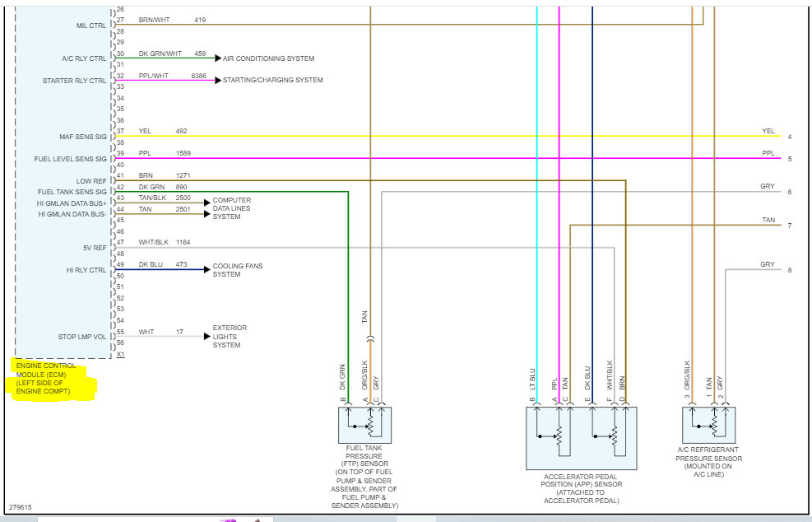Image resolution: width=812 pixels, height=522 pixels.
Task: Click the Fuel Tank Pressure (FTP) Sensor caption
Action: [364, 477]
